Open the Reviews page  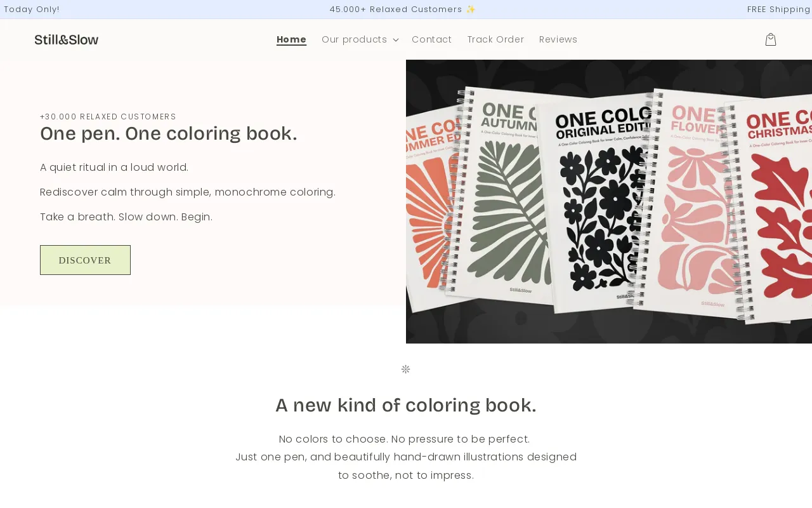point(558,39)
